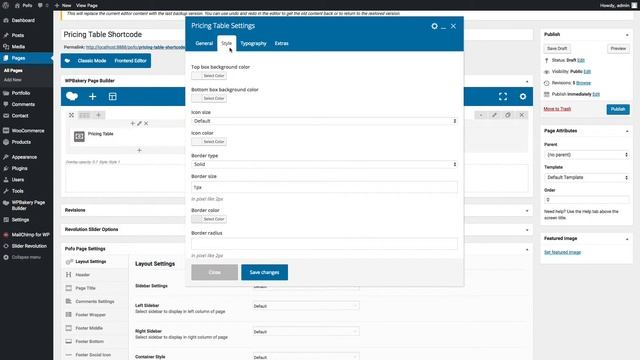The height and width of the screenshot is (360, 640).
Task: Open page settings gear in WPBakery toolbar
Action: coord(523,97)
